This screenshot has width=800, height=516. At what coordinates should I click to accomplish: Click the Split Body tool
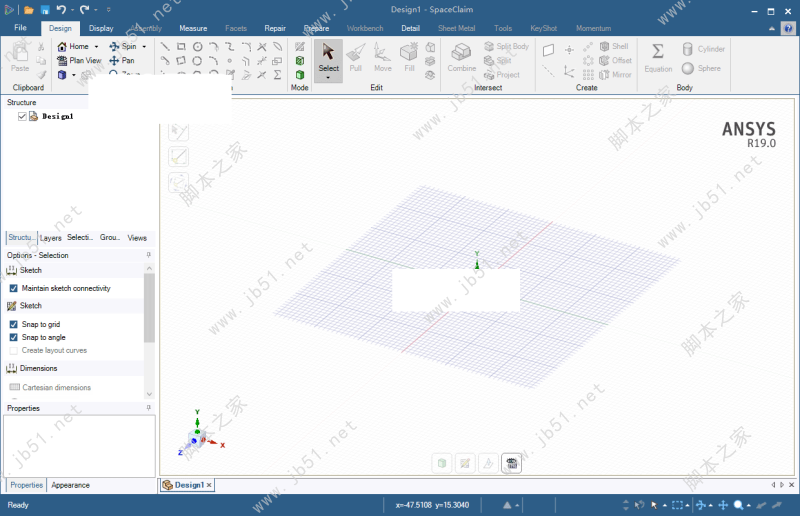click(x=507, y=46)
